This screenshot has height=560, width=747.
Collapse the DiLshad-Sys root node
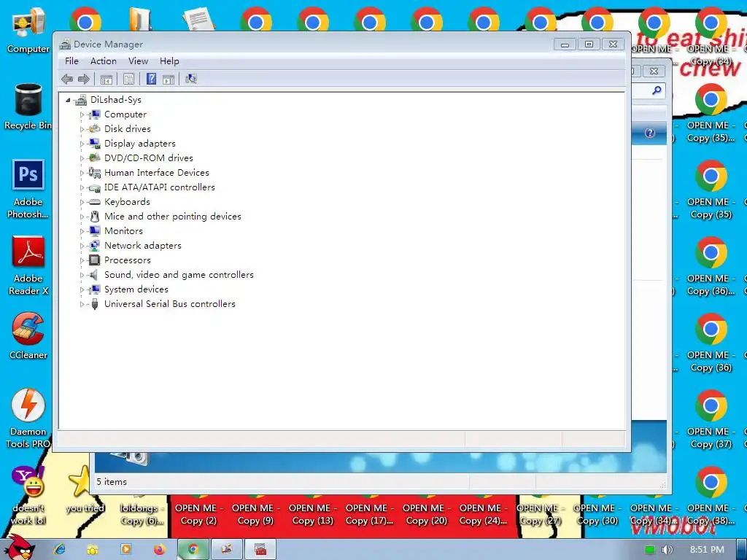(68, 100)
